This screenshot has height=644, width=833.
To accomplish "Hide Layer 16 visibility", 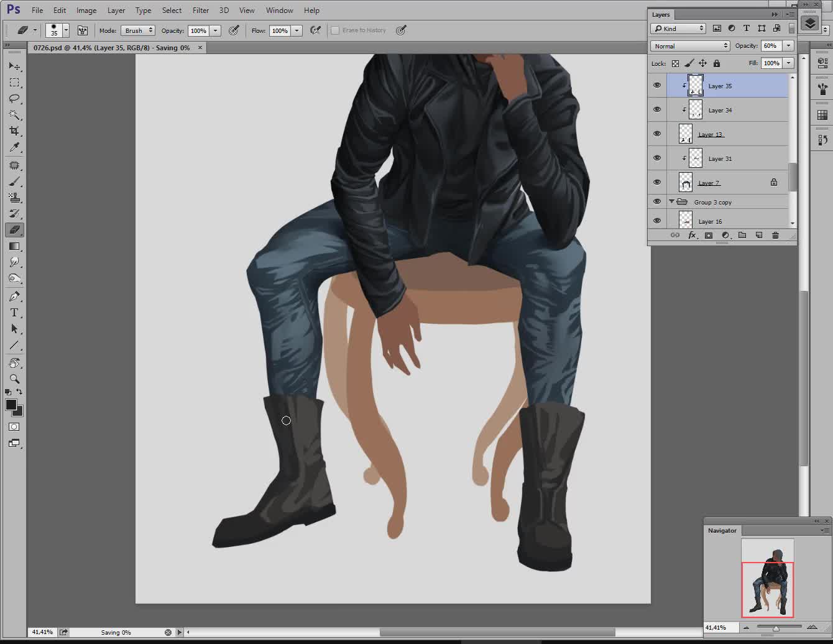I will point(657,221).
